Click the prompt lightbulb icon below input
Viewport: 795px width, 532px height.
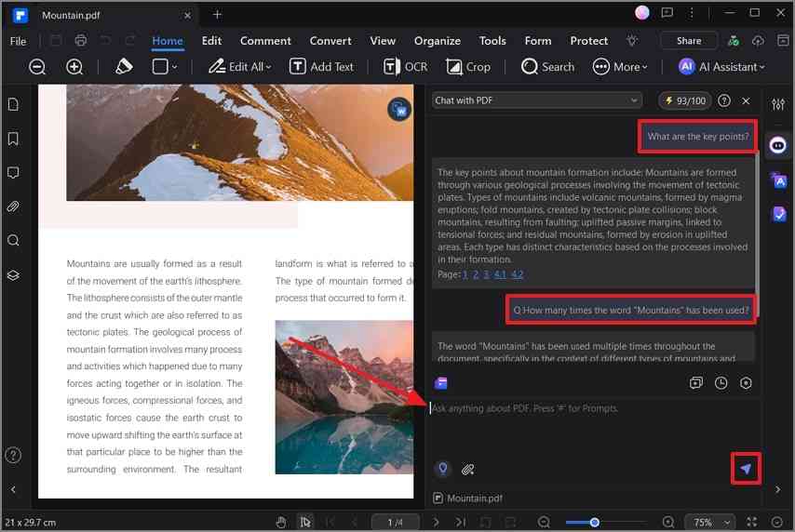442,469
